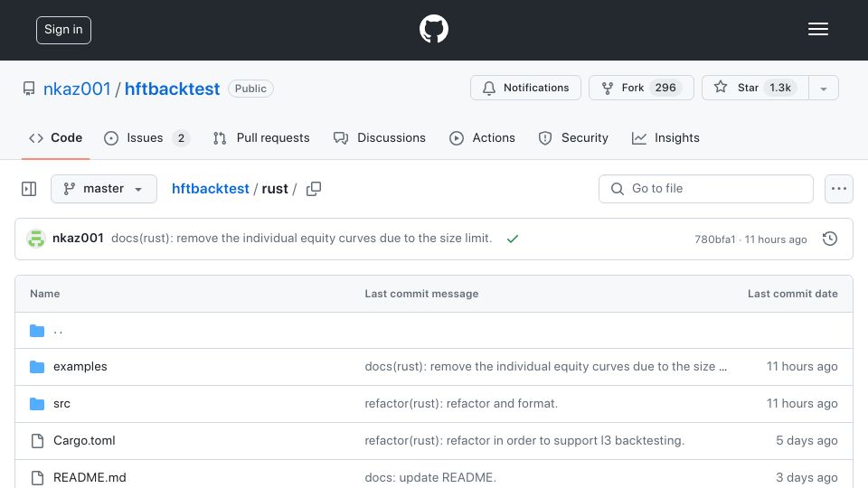Image resolution: width=868 pixels, height=488 pixels.
Task: Fork the hftbacktest repository
Action: point(641,88)
